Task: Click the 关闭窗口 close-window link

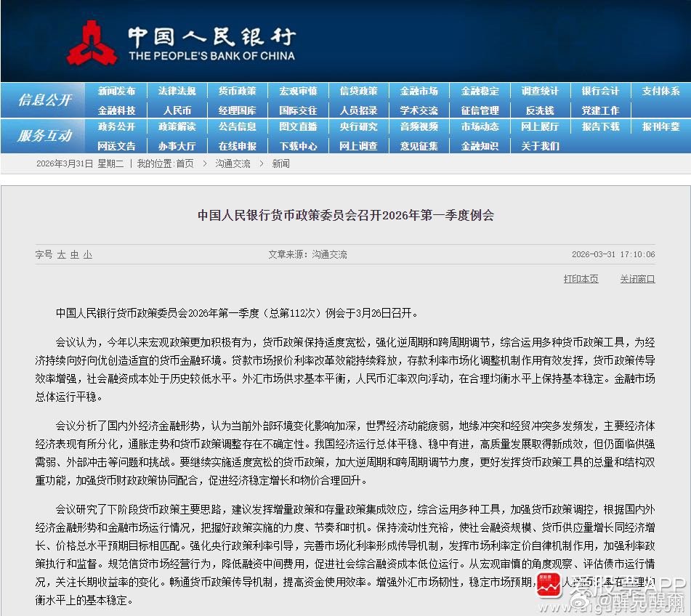Action: (x=637, y=279)
